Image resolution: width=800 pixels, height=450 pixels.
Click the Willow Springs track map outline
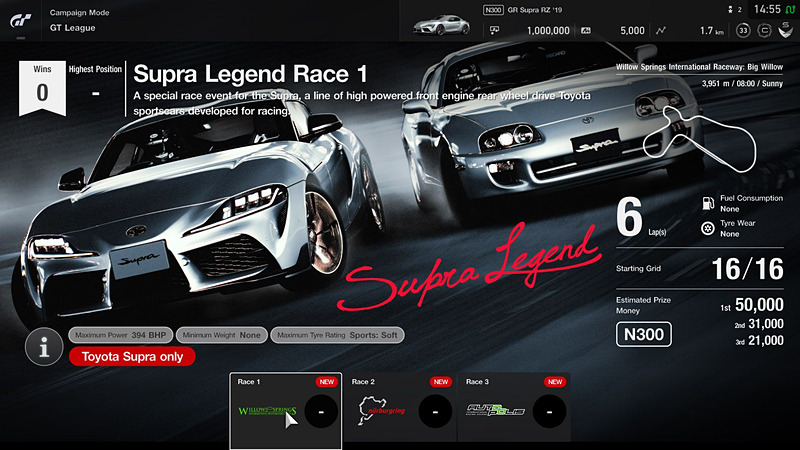(699, 138)
